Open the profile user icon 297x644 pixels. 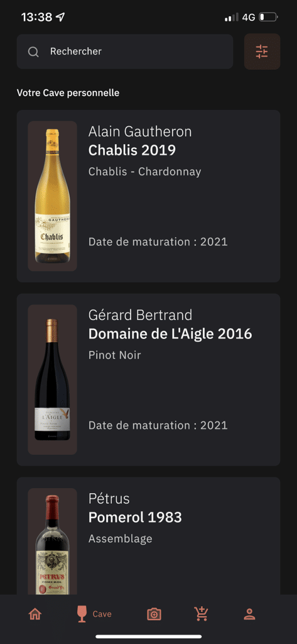point(249,614)
